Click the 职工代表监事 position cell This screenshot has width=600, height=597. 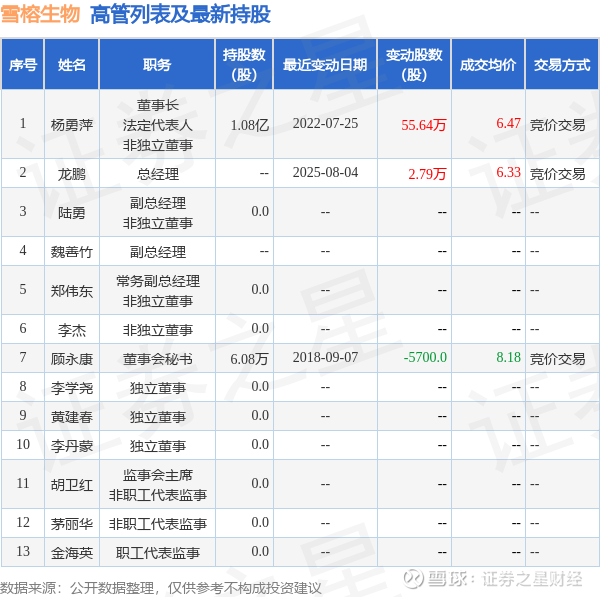(x=158, y=553)
